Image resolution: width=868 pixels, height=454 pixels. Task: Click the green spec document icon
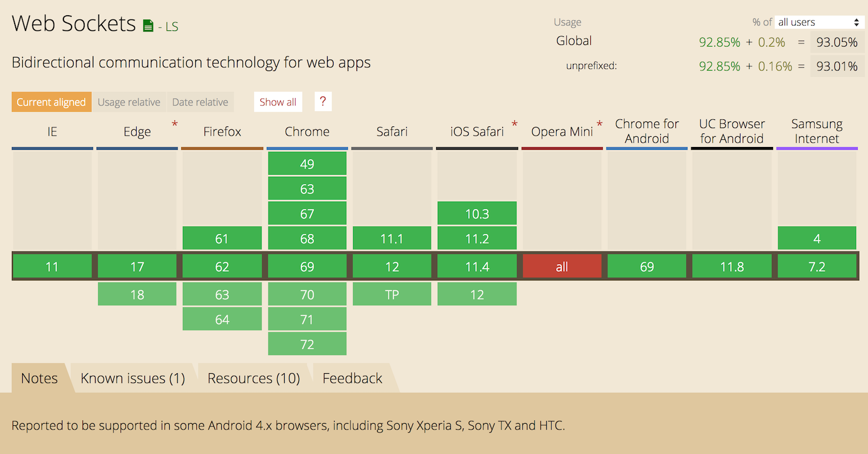click(148, 26)
